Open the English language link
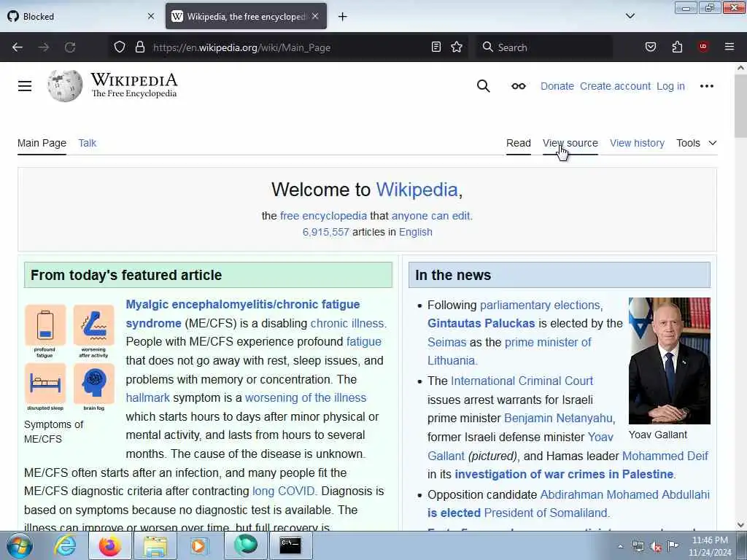Screen dimensions: 747x560 (415, 232)
